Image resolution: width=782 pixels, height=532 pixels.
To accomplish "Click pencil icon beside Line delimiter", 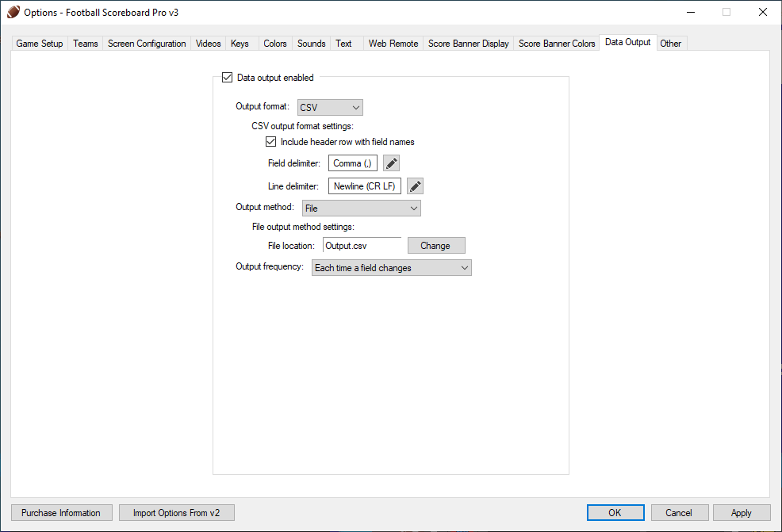I will pos(415,186).
